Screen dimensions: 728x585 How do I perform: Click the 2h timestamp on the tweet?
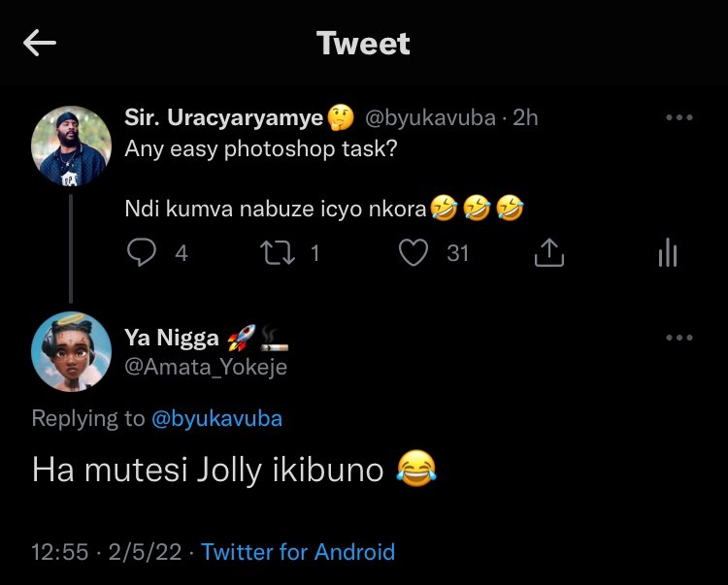pyautogui.click(x=525, y=118)
